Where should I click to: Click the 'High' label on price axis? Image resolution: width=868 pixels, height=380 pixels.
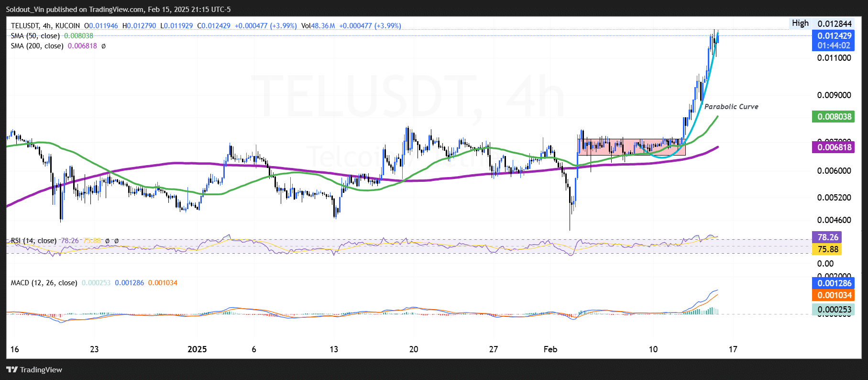800,23
